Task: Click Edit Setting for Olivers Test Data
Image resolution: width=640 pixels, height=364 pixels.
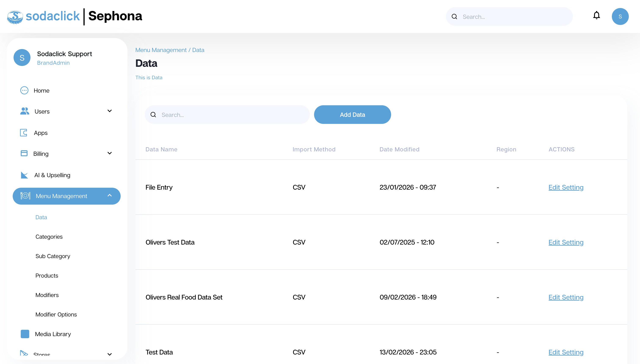Action: (x=566, y=242)
